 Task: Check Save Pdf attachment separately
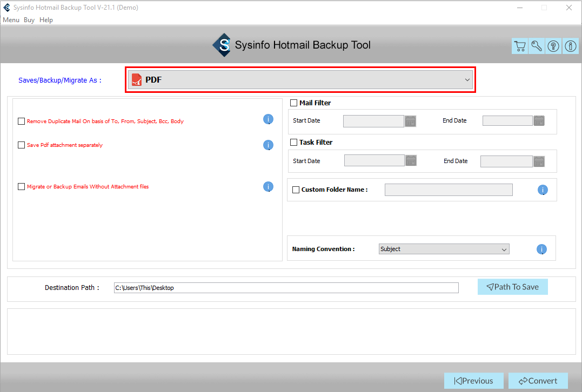(x=22, y=145)
